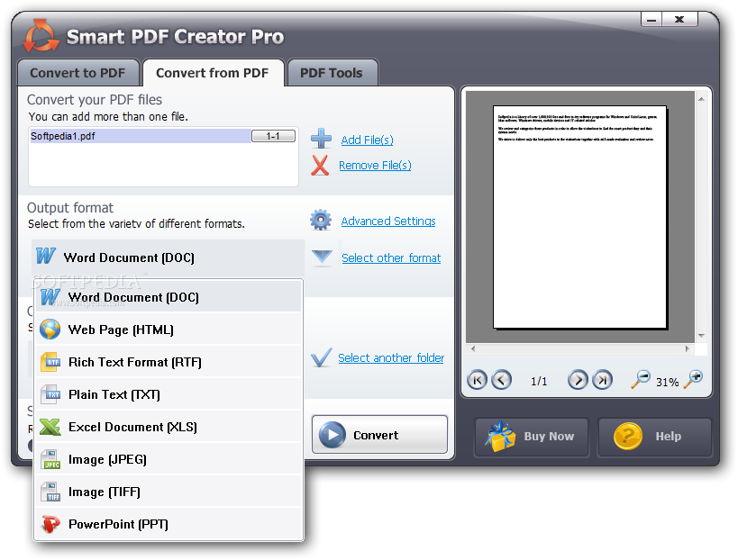Screen dimensions: 738x560
Task: Zoom in the PDF preview
Action: coord(693,379)
